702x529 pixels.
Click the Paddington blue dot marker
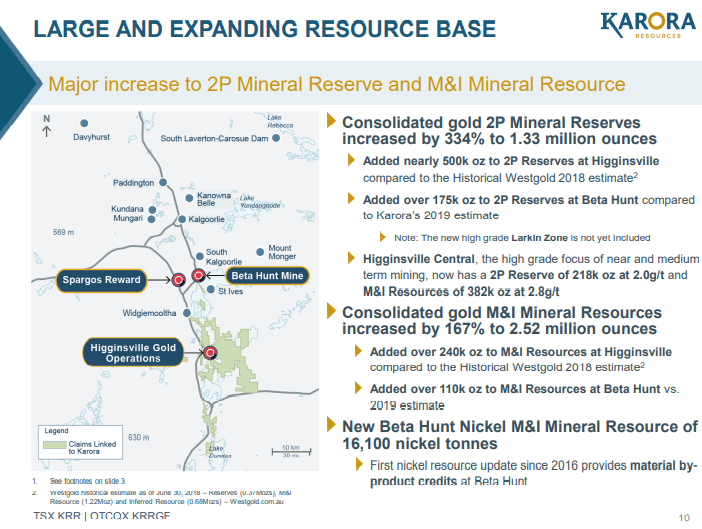click(163, 182)
